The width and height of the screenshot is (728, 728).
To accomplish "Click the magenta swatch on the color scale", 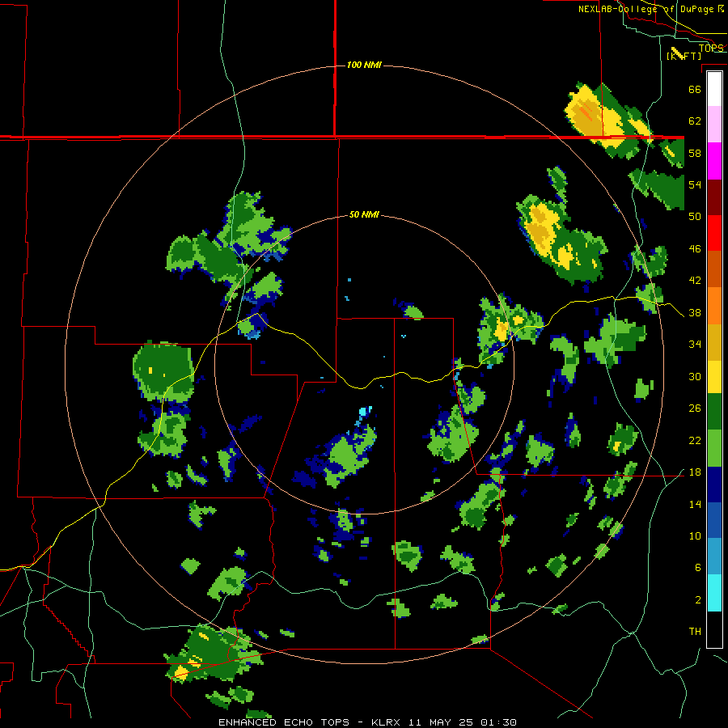I will pos(714,161).
